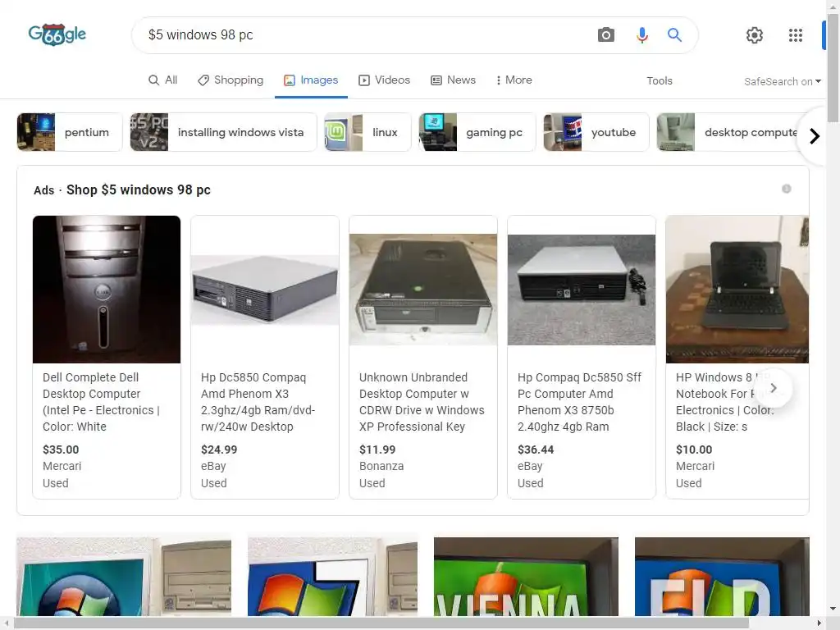
Task: Click the vertical scrollbar thumb
Action: coord(833,68)
